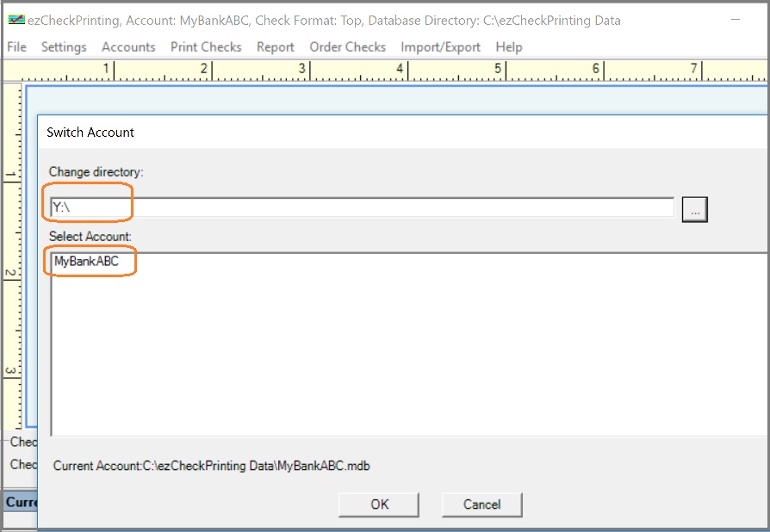
Task: Open the Accounts menu
Action: coord(128,47)
